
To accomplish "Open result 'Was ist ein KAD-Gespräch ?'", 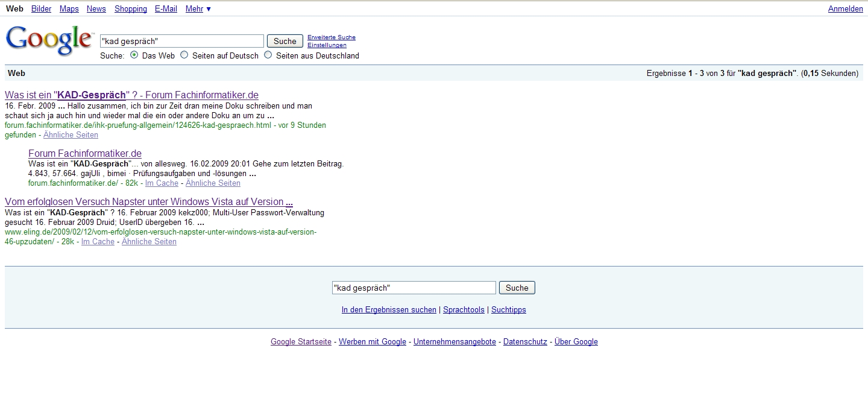I will [131, 95].
